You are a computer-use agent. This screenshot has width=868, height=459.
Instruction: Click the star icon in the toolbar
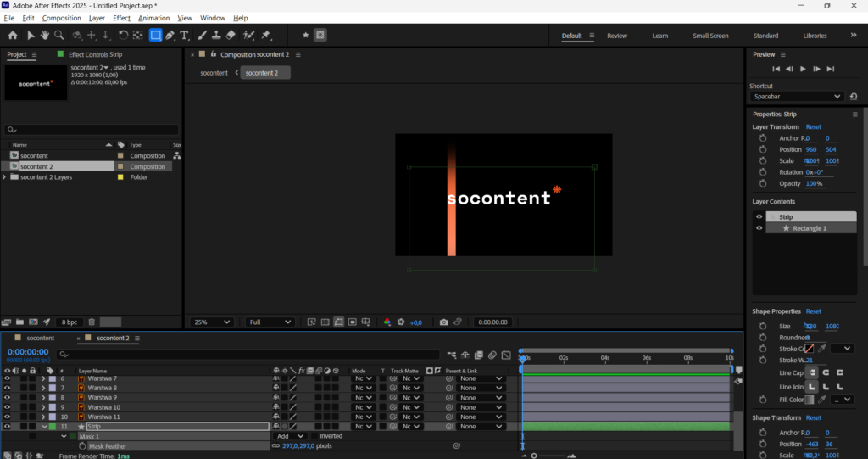point(305,35)
